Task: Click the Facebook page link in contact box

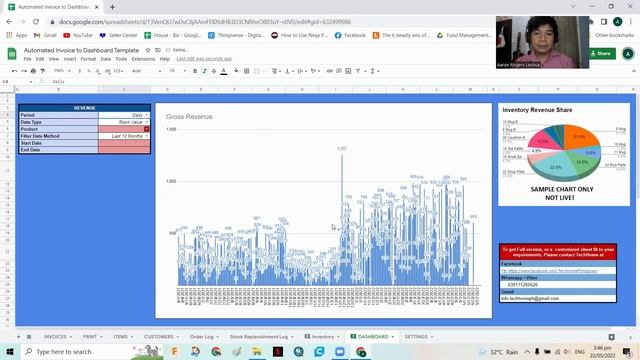Action: point(549,271)
